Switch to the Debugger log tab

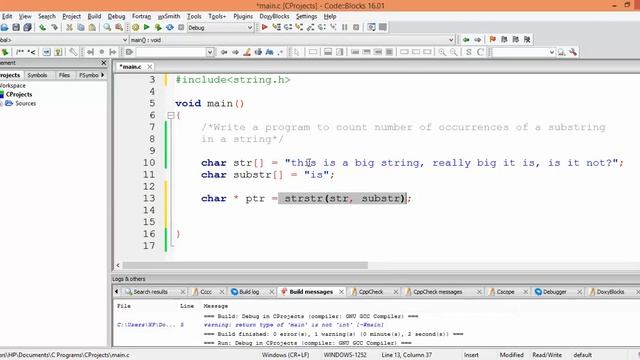point(554,292)
